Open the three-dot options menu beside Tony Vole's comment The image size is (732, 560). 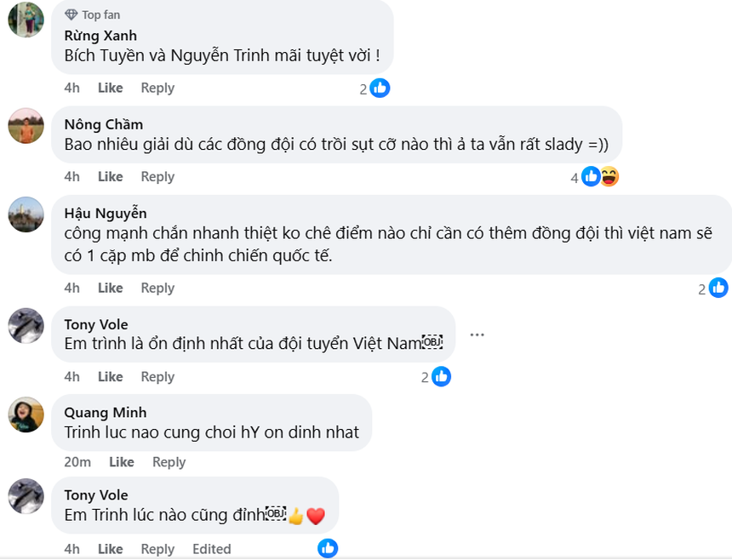click(477, 335)
